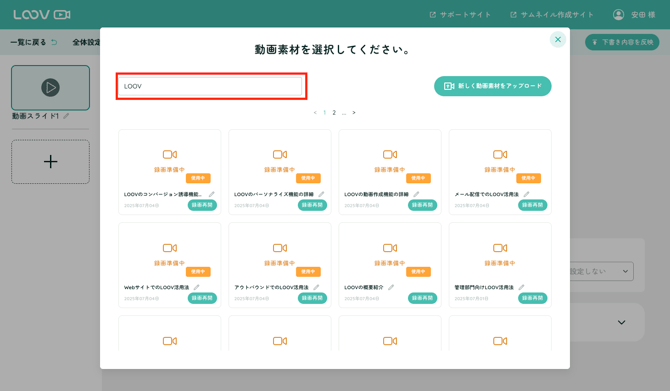Viewport: 670px width, 391px height.
Task: Go to previous page of video materials
Action: click(315, 112)
